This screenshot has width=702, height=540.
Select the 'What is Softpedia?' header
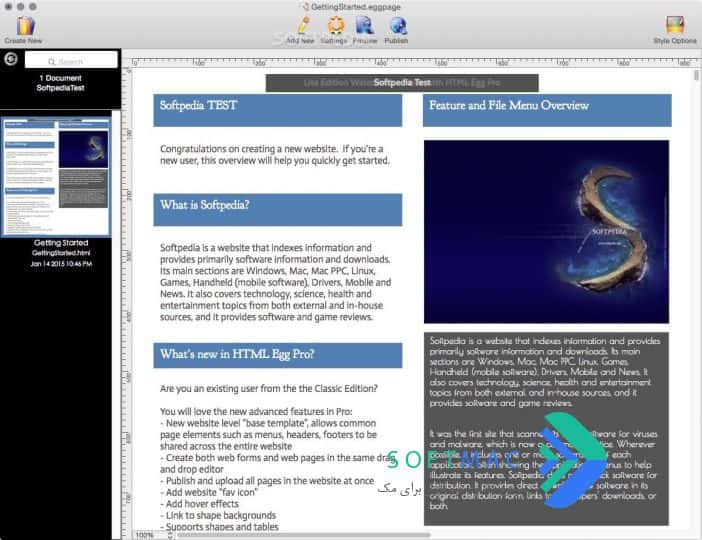coord(278,210)
